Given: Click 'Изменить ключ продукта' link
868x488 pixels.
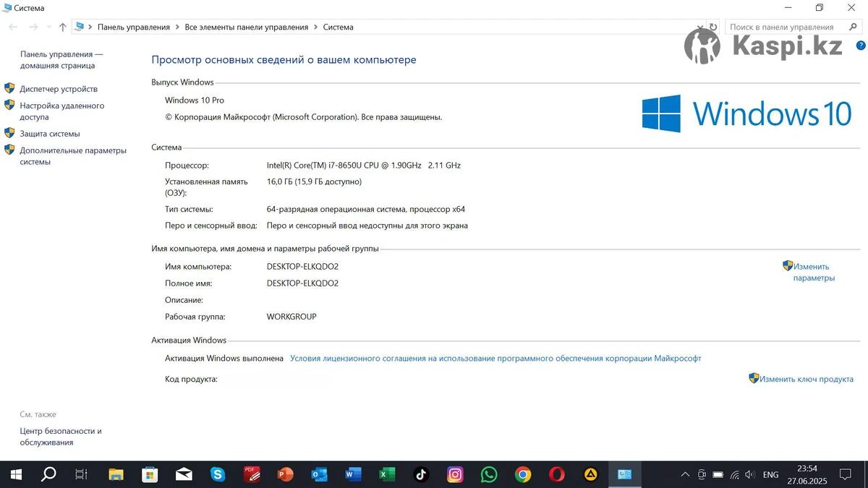Looking at the screenshot, I should 807,379.
